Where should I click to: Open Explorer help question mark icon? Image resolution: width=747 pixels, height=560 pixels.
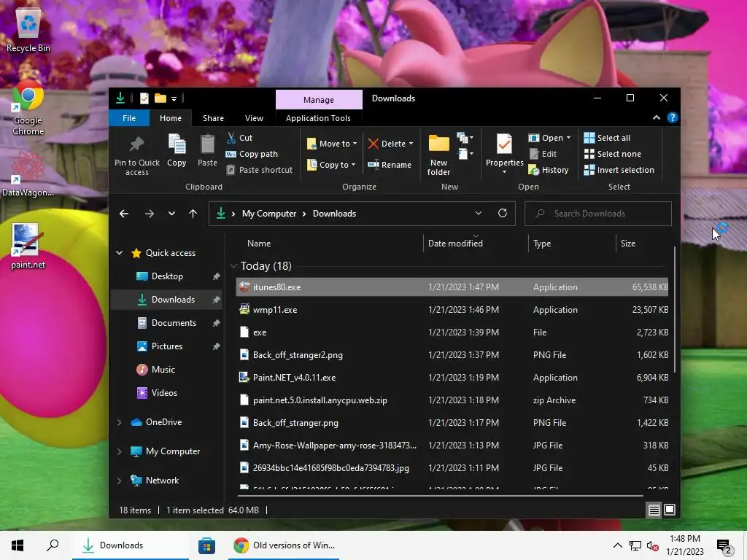click(672, 117)
